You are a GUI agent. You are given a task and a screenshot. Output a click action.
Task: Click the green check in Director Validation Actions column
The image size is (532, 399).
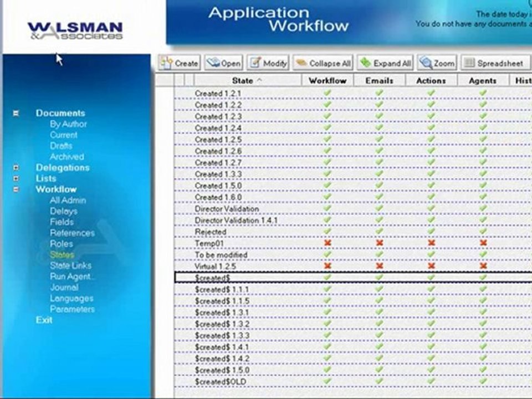(431, 208)
